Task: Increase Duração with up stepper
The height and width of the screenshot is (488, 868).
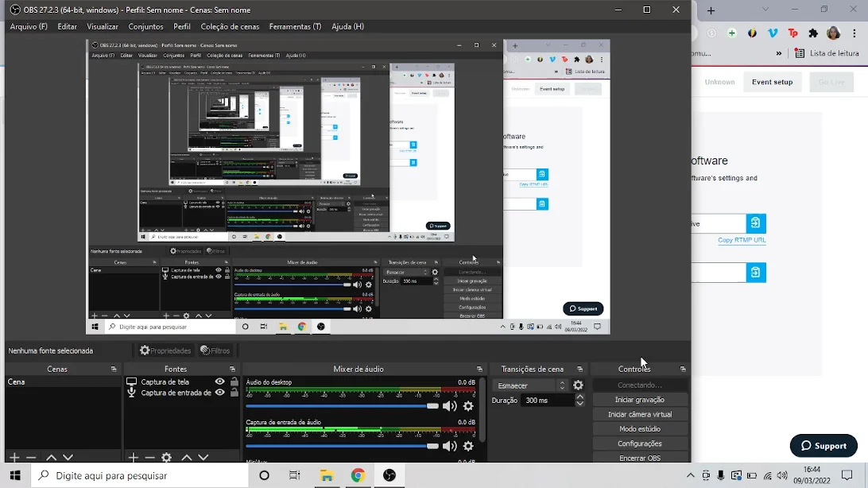Action: click(579, 397)
